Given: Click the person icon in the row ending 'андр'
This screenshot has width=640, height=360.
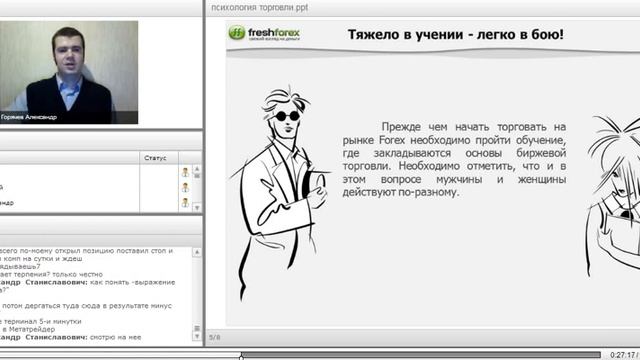Looking at the screenshot, I should click(x=185, y=202).
